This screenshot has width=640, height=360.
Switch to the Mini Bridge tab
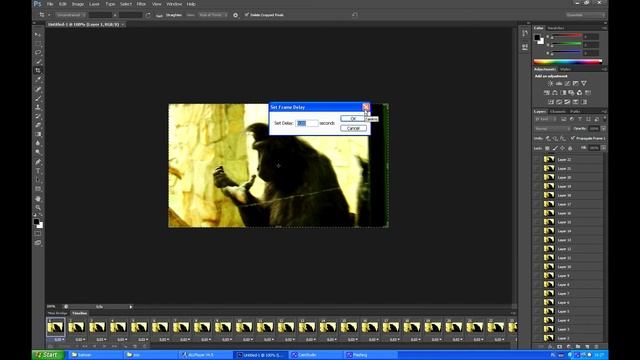[x=58, y=313]
